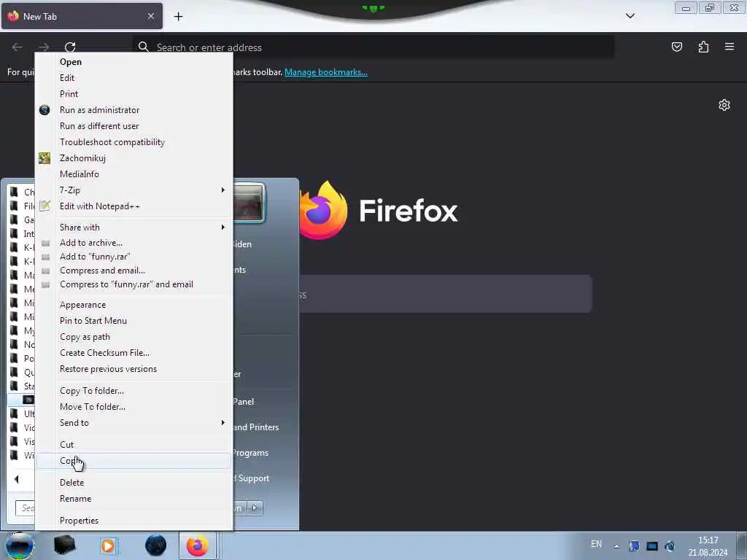Open new tab page settings gear
Image resolution: width=747 pixels, height=560 pixels.
724,105
